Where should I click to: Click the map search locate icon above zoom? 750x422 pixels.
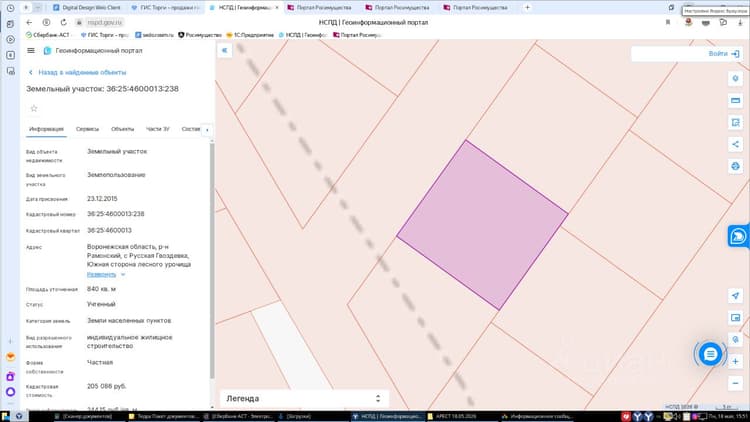[x=735, y=339]
